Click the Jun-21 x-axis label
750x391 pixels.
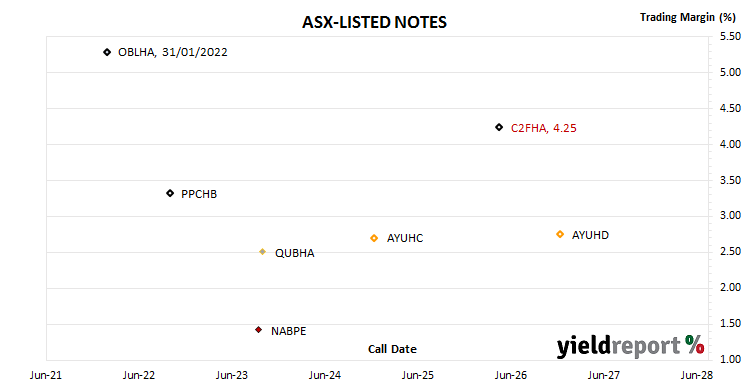tap(46, 375)
